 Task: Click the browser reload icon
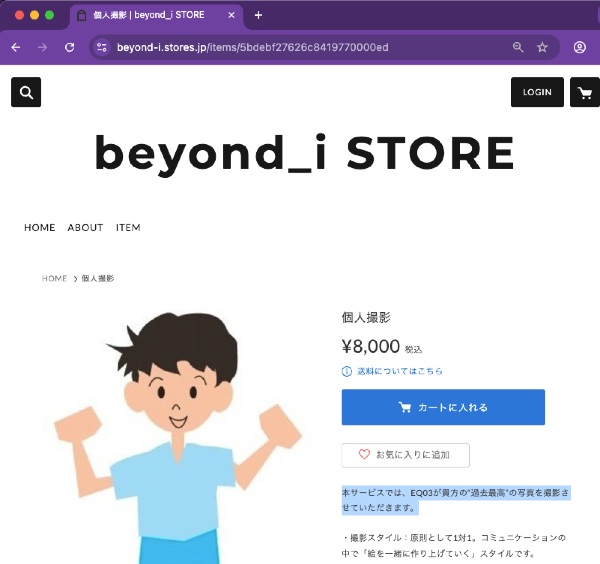(x=69, y=47)
